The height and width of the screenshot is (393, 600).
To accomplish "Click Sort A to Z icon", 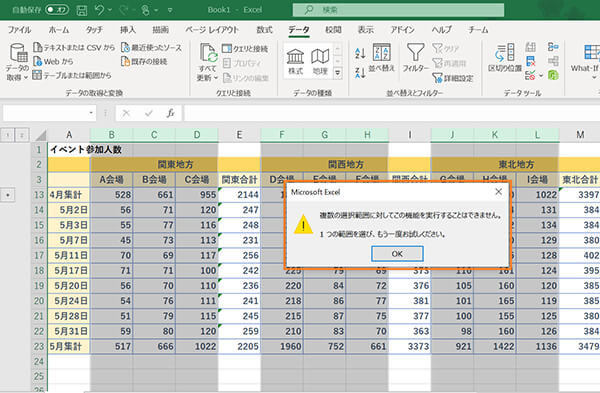I will coord(360,53).
